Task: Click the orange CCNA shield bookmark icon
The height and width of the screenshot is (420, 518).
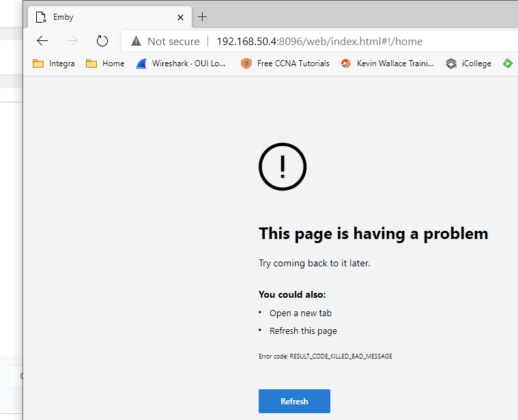Action: click(x=246, y=64)
